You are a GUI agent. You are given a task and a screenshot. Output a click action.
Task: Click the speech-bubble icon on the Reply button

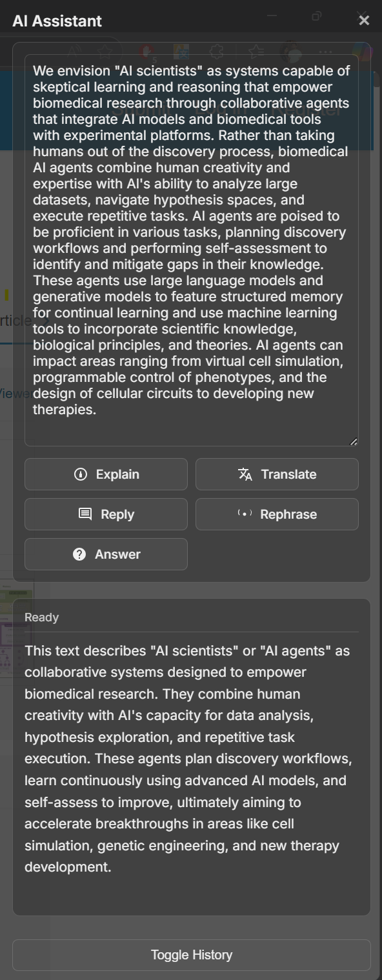click(x=85, y=514)
